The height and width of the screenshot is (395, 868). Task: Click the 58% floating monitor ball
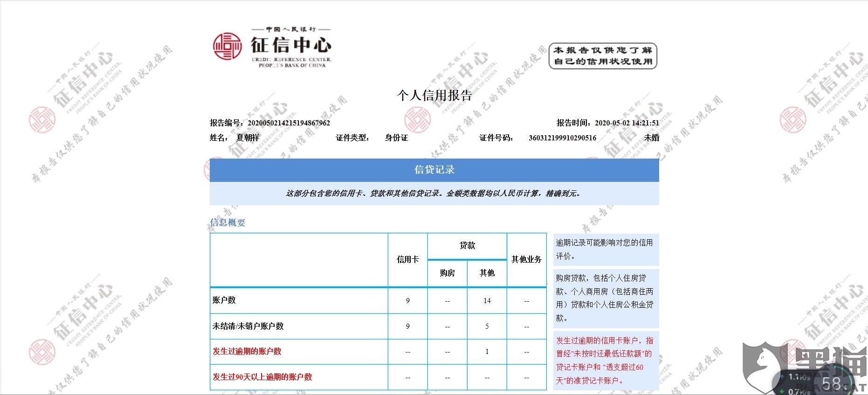pos(834,383)
